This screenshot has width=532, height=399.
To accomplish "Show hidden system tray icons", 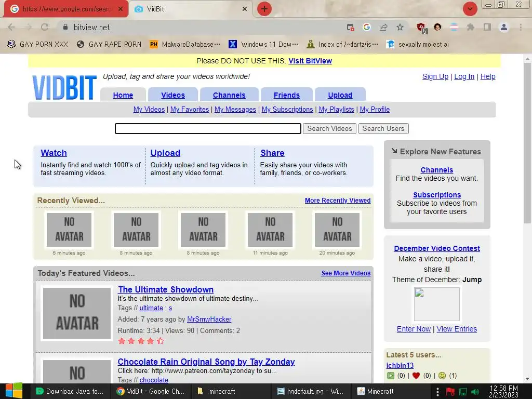I will point(437,392).
